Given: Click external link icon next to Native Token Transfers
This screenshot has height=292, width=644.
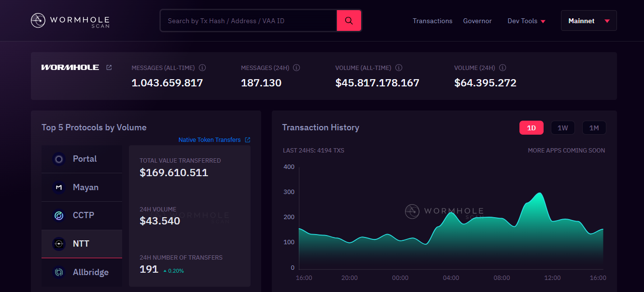Looking at the screenshot, I should point(248,140).
